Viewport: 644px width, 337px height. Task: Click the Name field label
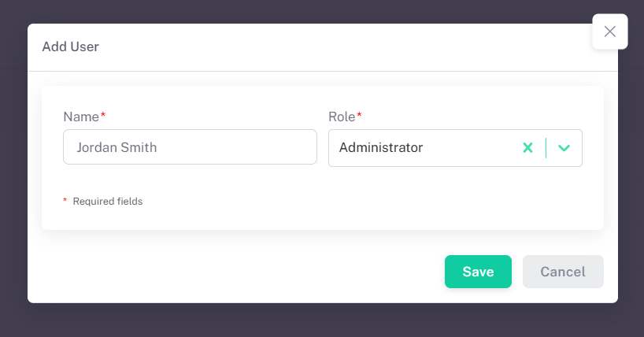[80, 117]
